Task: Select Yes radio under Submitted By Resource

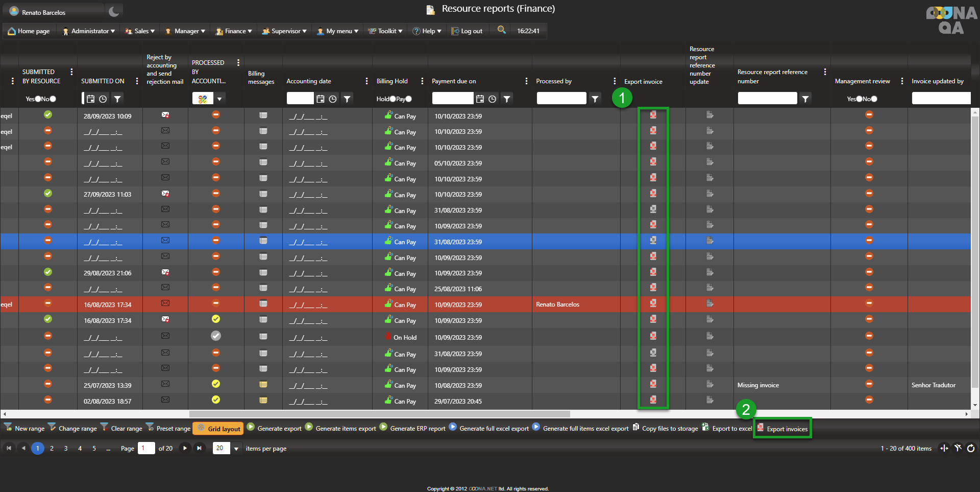Action: (x=38, y=99)
